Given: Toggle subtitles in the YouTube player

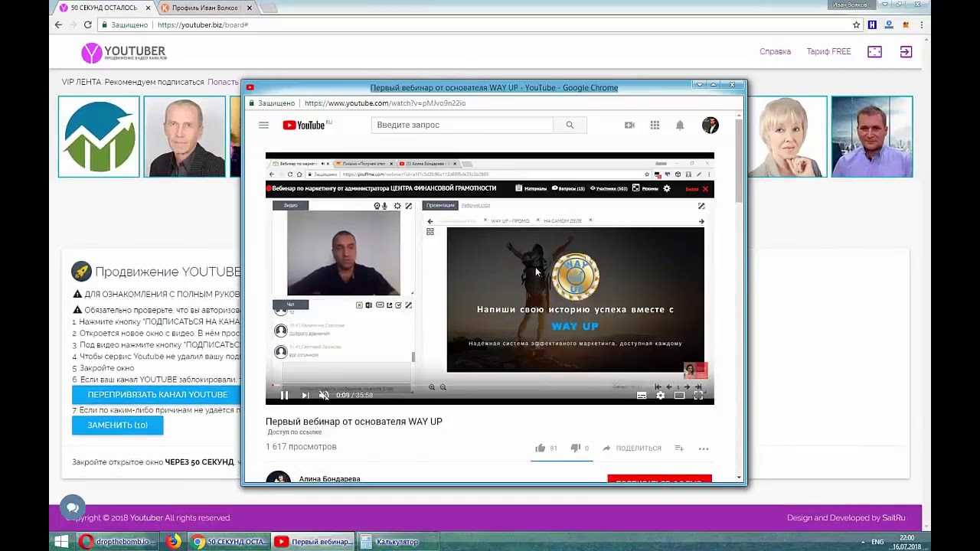Looking at the screenshot, I should 642,396.
